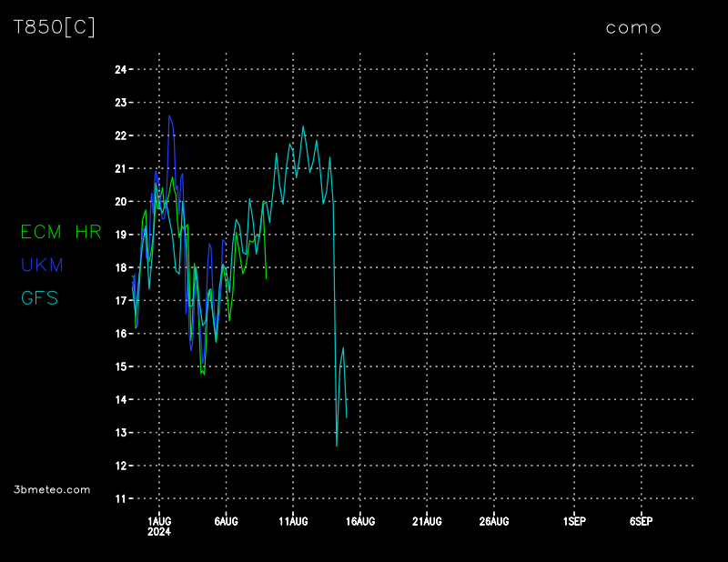Open the 3bmeteo.com watermark link
Screen dimensions: 728x562
(52, 489)
